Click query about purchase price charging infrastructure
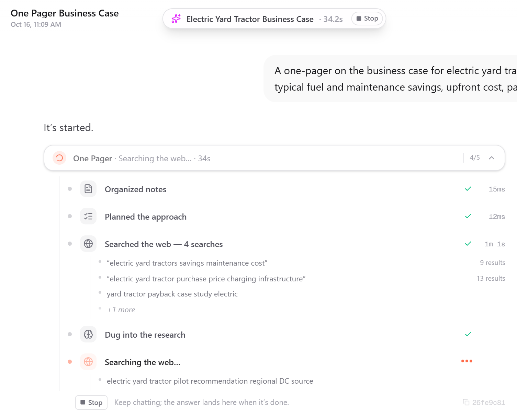517x420 pixels. [206, 279]
